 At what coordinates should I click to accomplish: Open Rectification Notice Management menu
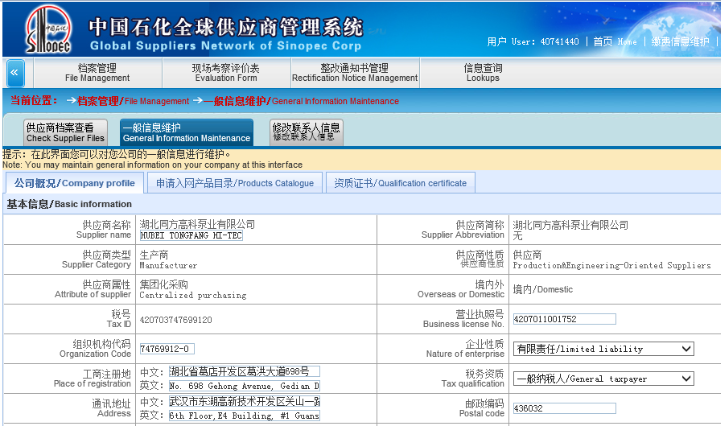tap(354, 73)
